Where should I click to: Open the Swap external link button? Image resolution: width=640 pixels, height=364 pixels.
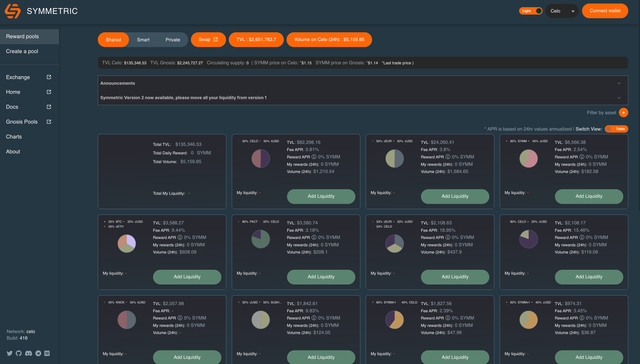208,40
